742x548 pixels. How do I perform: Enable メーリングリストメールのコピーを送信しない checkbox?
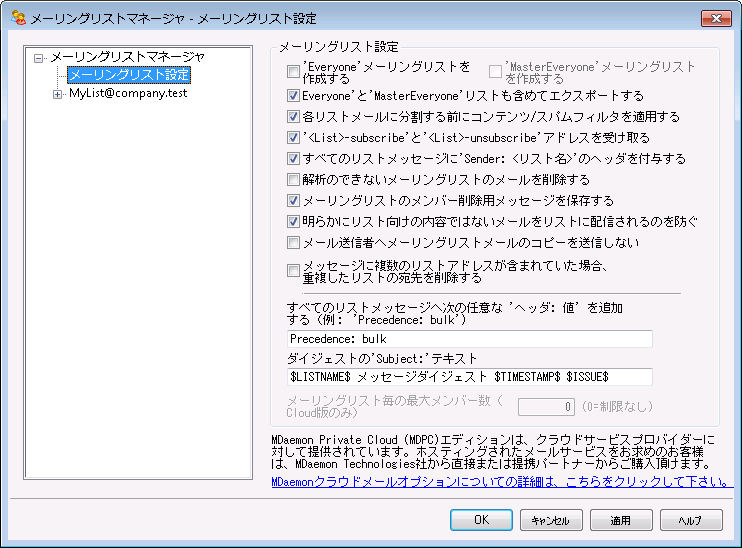293,242
